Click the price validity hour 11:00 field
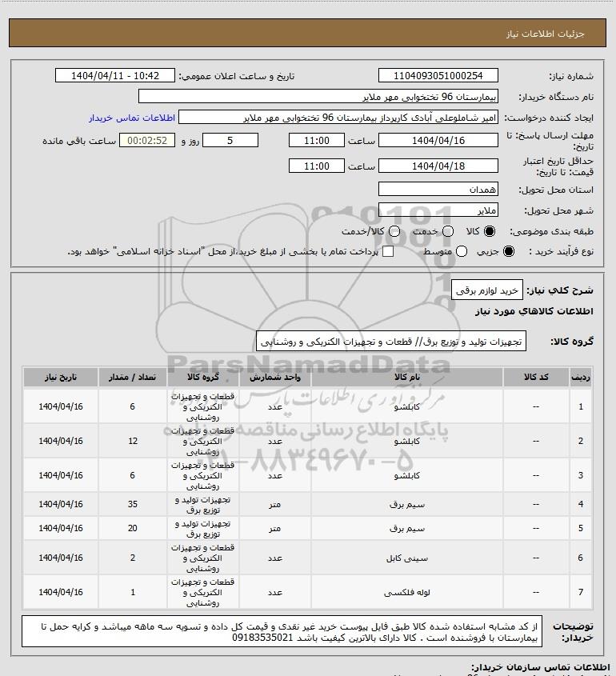The width and height of the screenshot is (616, 676). pyautogui.click(x=317, y=166)
